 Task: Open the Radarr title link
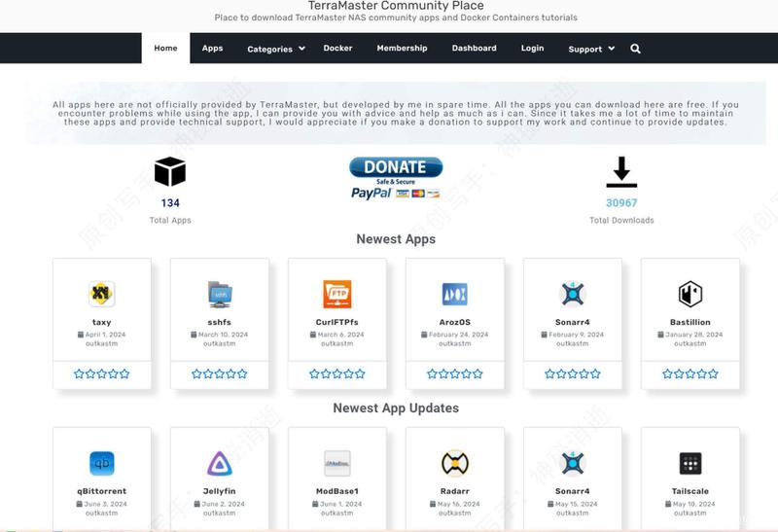[454, 491]
